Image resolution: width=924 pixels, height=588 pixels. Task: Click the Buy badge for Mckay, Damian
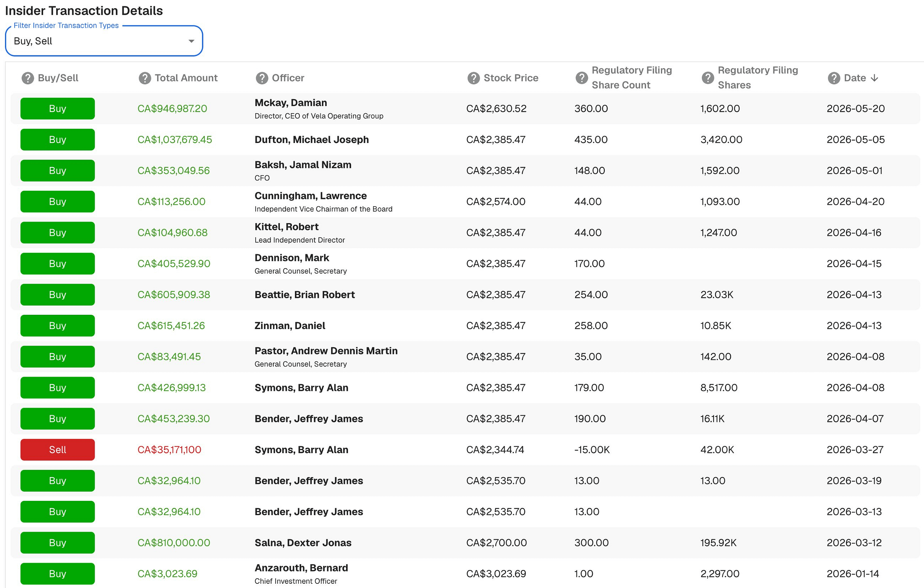pyautogui.click(x=58, y=109)
